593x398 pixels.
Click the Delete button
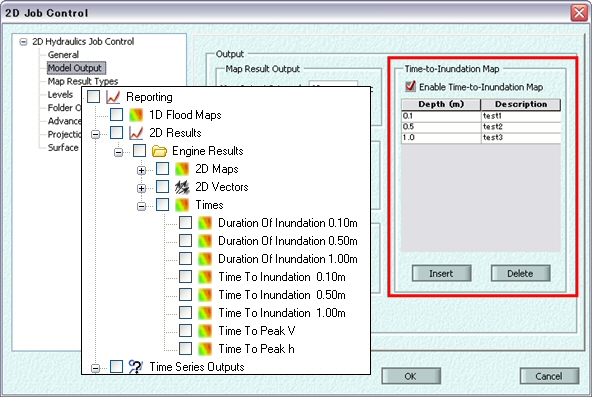(520, 273)
